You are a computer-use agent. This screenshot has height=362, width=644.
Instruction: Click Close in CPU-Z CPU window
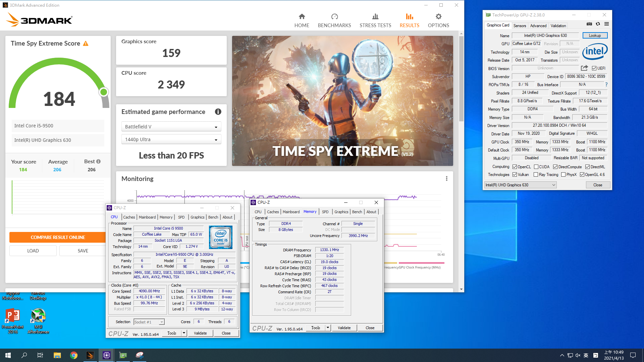[226, 333]
